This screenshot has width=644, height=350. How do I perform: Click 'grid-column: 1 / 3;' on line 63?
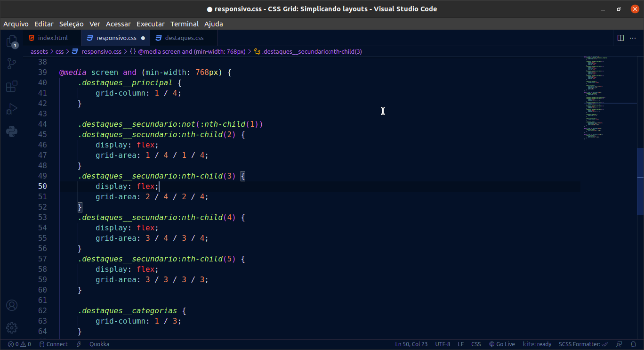tap(138, 321)
